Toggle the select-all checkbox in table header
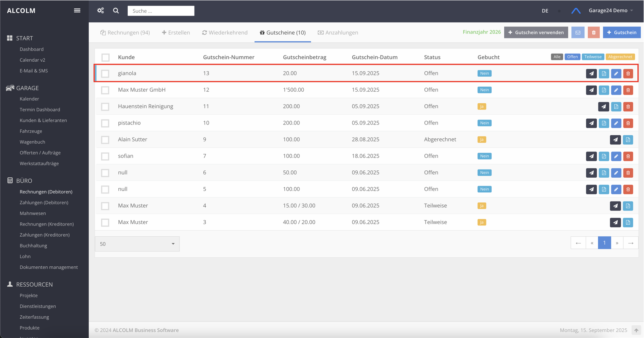644x338 pixels. (x=105, y=57)
